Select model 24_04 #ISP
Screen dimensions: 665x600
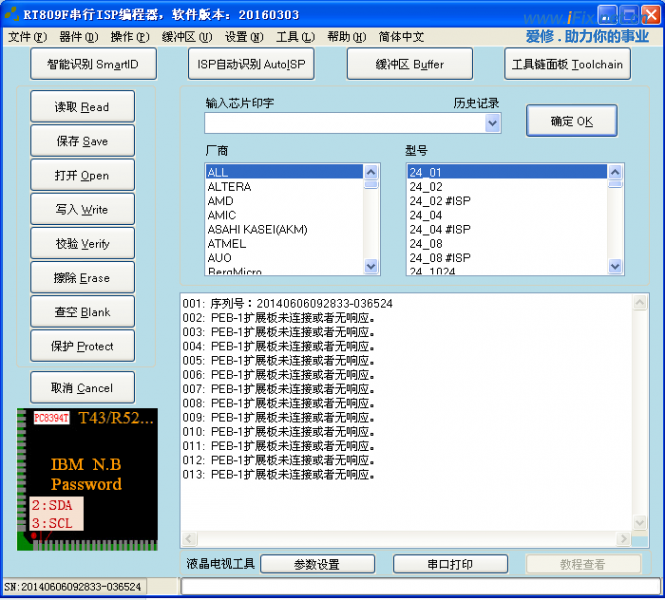pos(507,229)
